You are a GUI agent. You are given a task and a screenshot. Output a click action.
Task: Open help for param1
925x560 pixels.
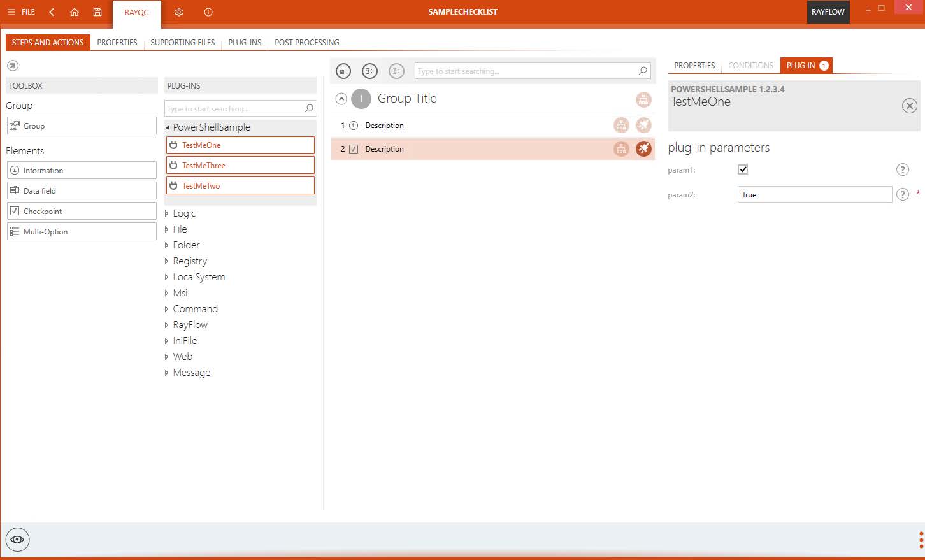[x=902, y=169]
